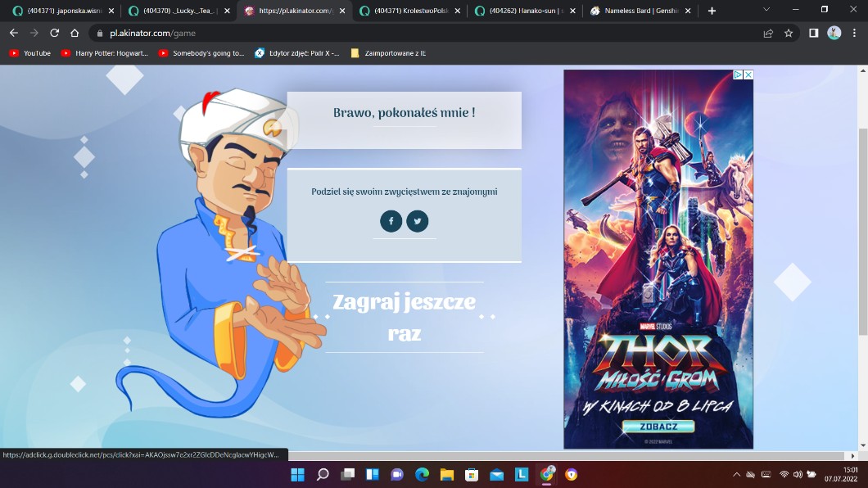Open the Chrome tab search dropdown
The width and height of the screenshot is (868, 488).
[766, 10]
